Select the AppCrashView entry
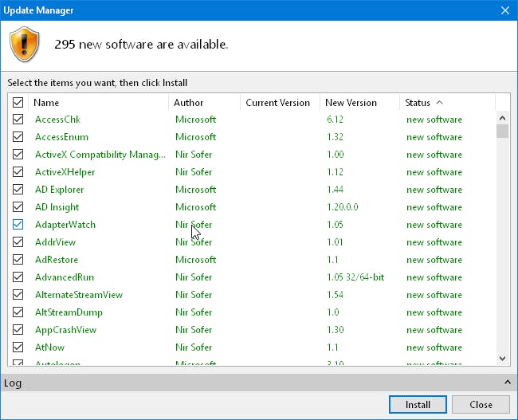The image size is (518, 420). (x=65, y=329)
